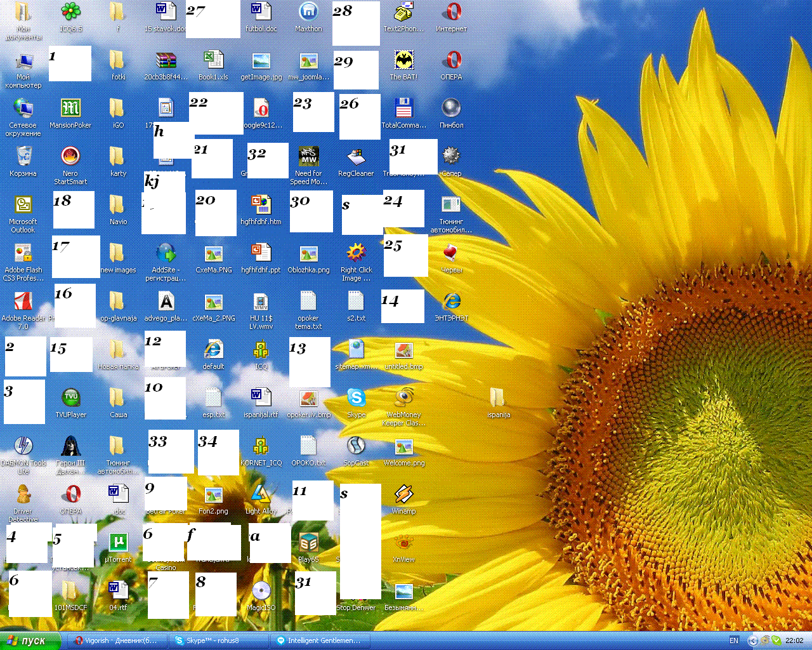Launch Need for Speed Most Wanted
Viewport: 812px width, 650px height.
click(x=308, y=157)
